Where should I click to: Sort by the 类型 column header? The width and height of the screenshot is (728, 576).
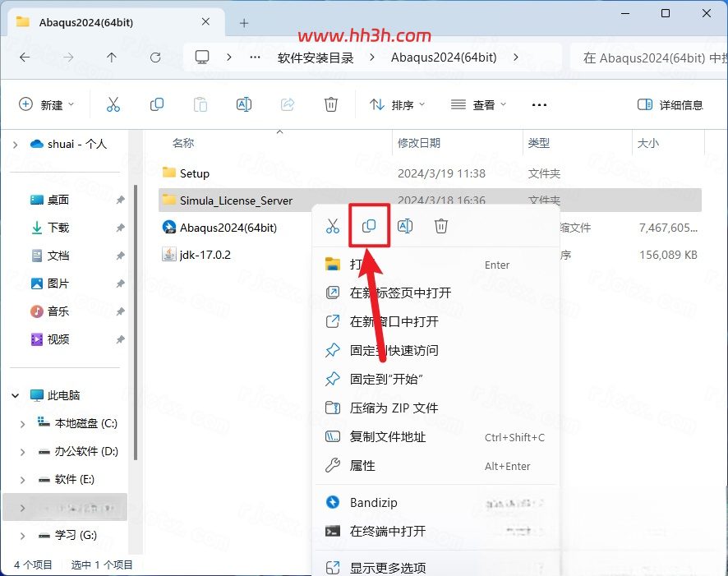click(x=538, y=143)
